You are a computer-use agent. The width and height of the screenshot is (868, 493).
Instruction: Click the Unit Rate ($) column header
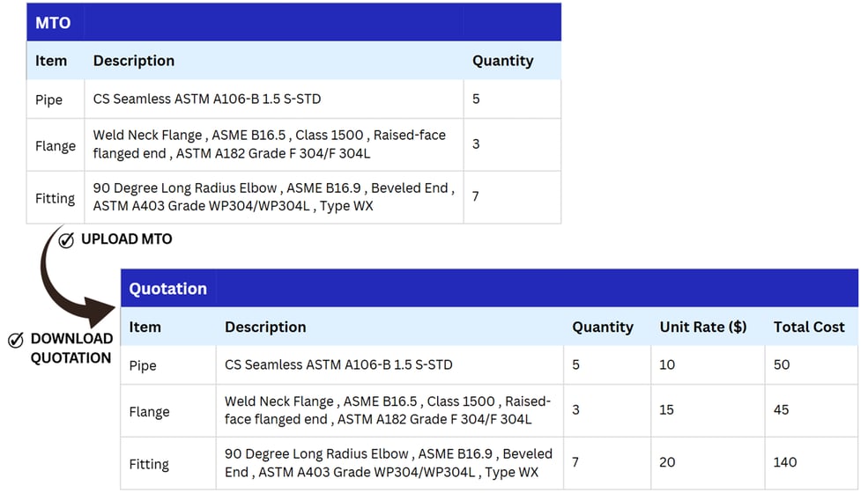pyautogui.click(x=703, y=327)
